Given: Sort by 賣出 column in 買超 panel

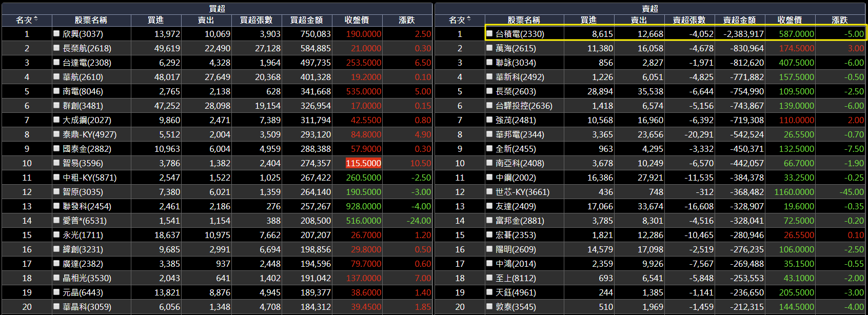Looking at the screenshot, I should click(x=206, y=20).
